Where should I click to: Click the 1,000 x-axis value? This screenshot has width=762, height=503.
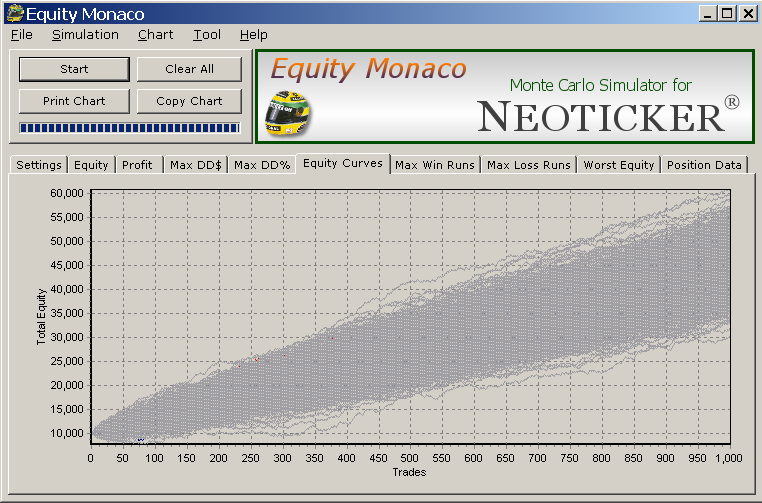point(728,458)
